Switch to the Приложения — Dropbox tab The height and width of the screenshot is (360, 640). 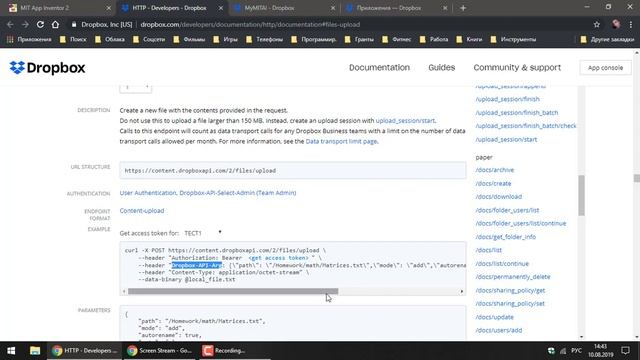coord(395,8)
